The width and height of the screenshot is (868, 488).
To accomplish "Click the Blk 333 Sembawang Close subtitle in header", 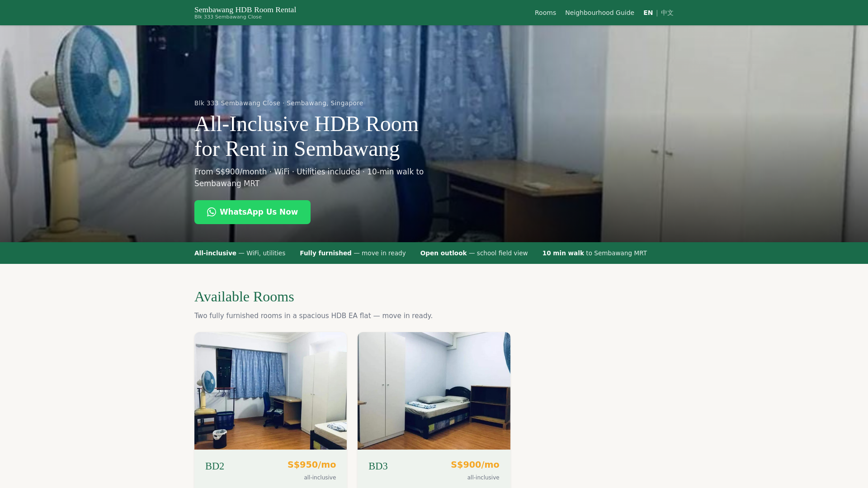I will pos(228,17).
